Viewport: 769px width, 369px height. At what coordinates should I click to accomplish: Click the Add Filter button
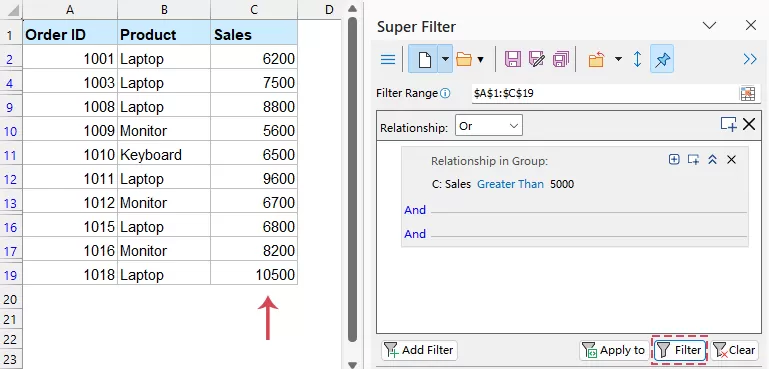click(x=419, y=350)
